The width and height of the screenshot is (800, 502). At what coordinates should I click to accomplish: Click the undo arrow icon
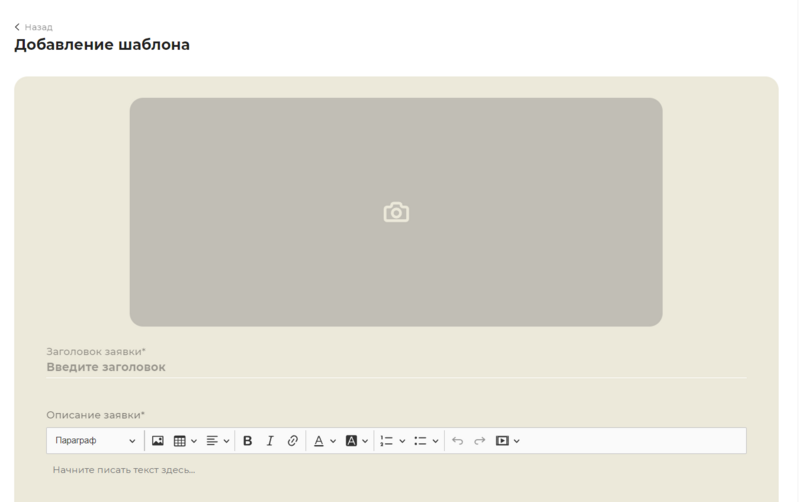pyautogui.click(x=458, y=441)
